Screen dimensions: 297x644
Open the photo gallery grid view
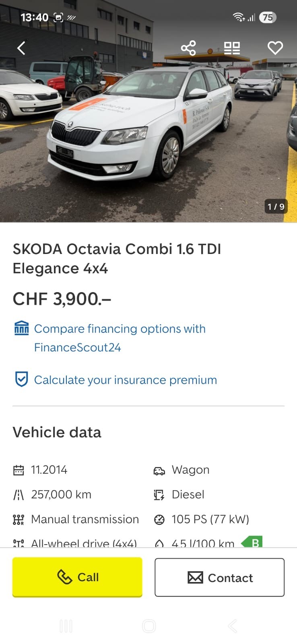232,48
